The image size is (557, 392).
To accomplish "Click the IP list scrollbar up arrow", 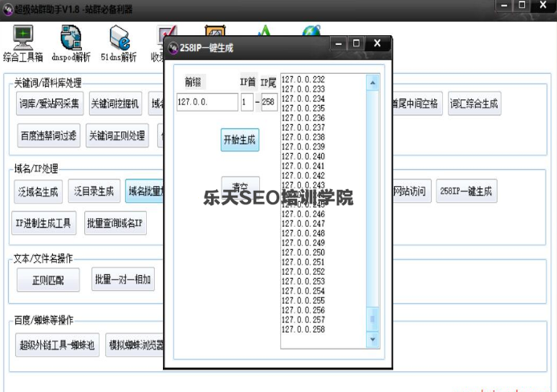I will point(372,83).
